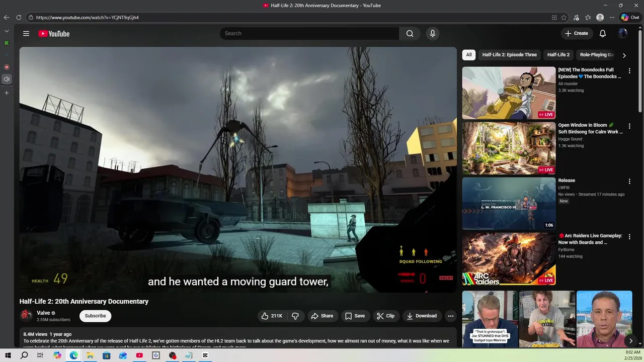Open options for The Boondocks video
This screenshot has height=362, width=644.
(x=629, y=71)
